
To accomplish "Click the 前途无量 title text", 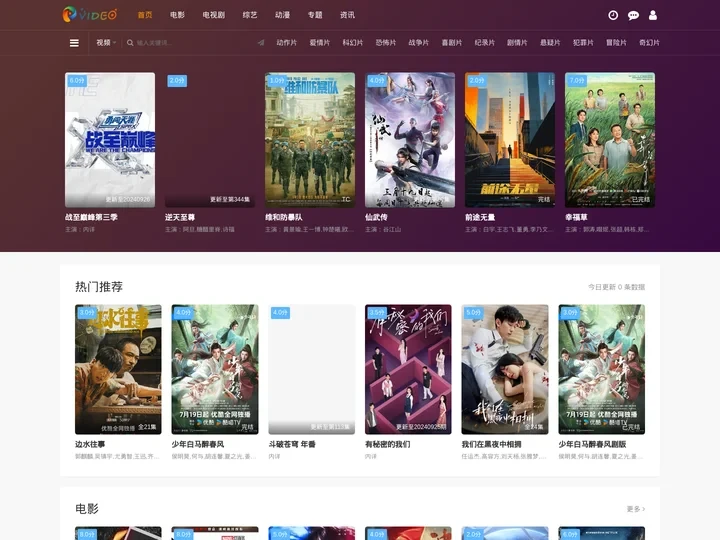I will click(480, 217).
